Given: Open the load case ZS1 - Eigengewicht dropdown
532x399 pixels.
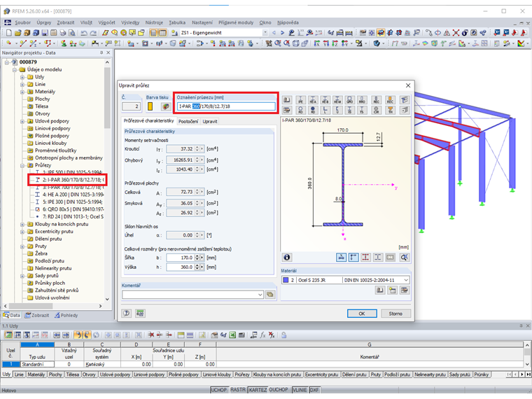Looking at the screenshot, I should click(x=265, y=33).
